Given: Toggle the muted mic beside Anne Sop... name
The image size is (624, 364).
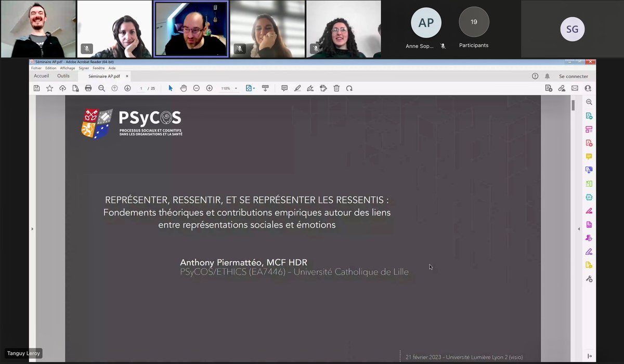Looking at the screenshot, I should [x=443, y=46].
